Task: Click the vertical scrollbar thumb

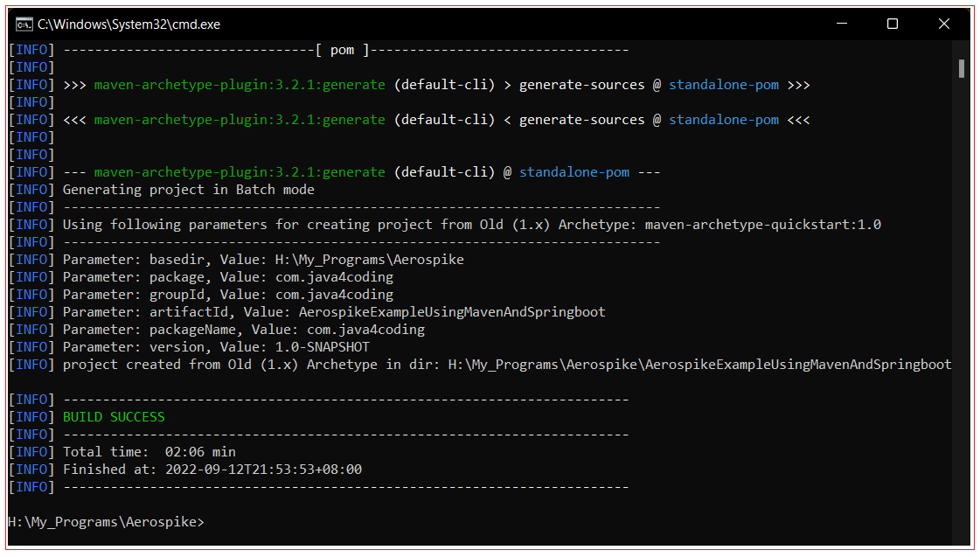Action: point(963,66)
